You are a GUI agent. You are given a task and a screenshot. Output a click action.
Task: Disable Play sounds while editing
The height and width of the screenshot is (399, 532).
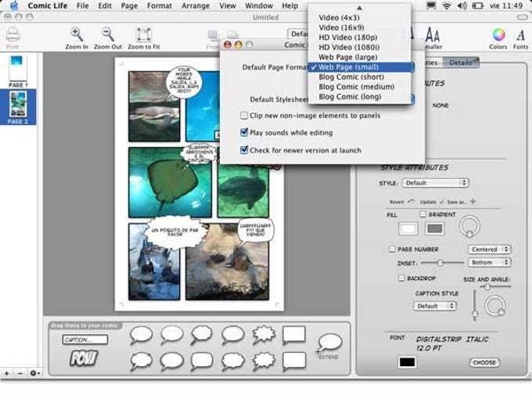tap(243, 132)
